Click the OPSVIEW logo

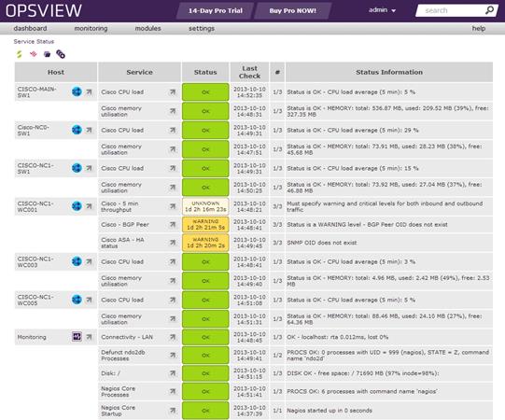pos(44,10)
